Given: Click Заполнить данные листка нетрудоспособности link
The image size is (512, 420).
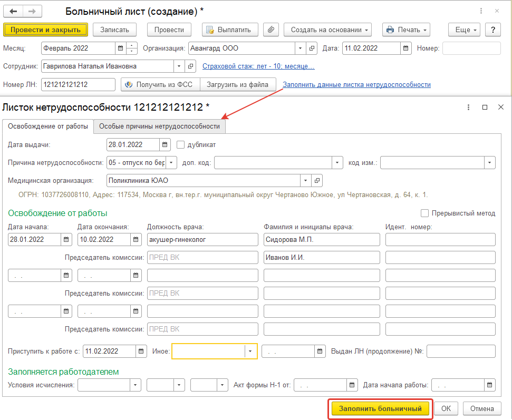Looking at the screenshot, I should tap(356, 84).
